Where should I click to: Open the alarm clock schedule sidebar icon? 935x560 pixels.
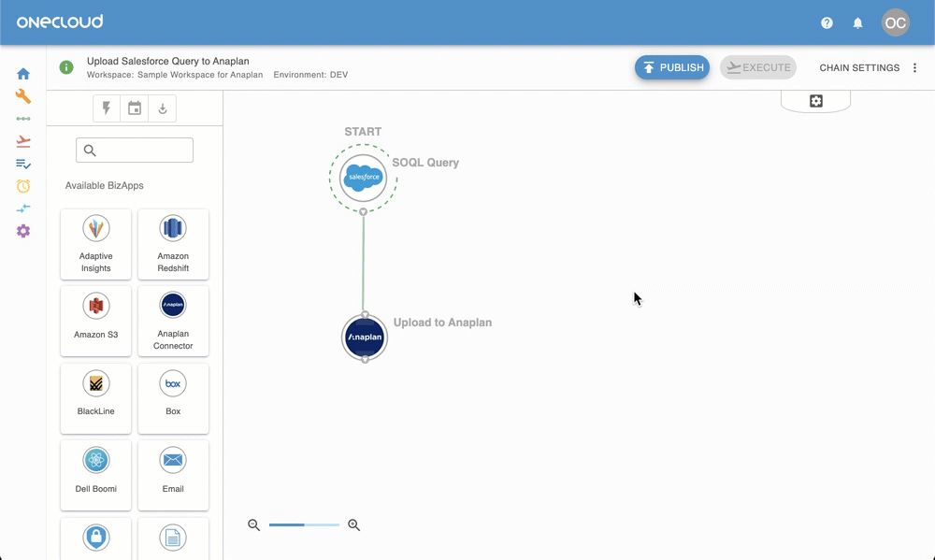tap(23, 186)
